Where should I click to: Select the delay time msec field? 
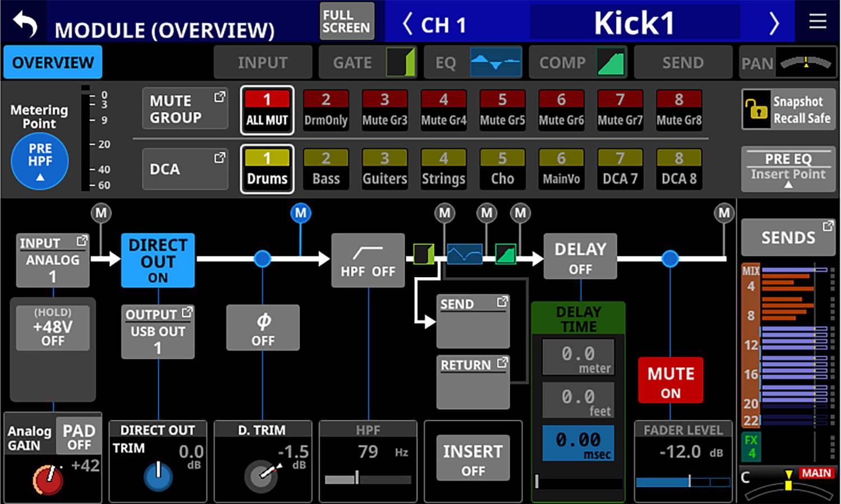point(578,444)
